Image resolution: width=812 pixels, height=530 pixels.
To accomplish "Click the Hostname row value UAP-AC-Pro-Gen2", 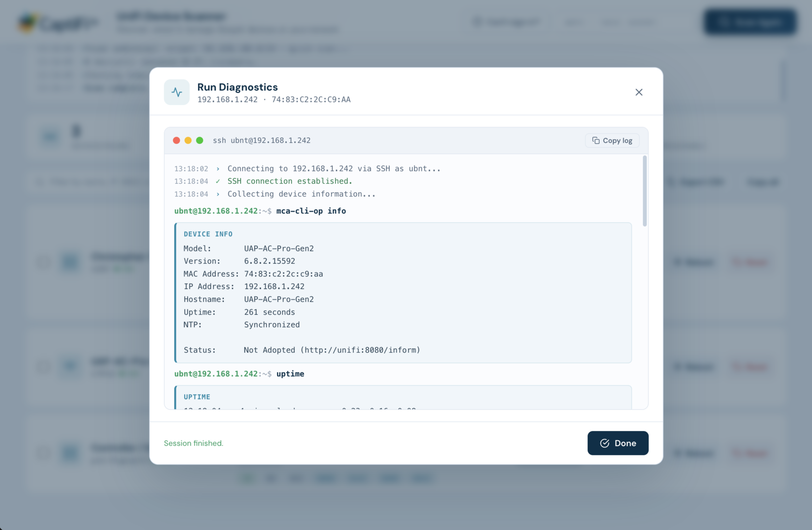I will (x=279, y=299).
